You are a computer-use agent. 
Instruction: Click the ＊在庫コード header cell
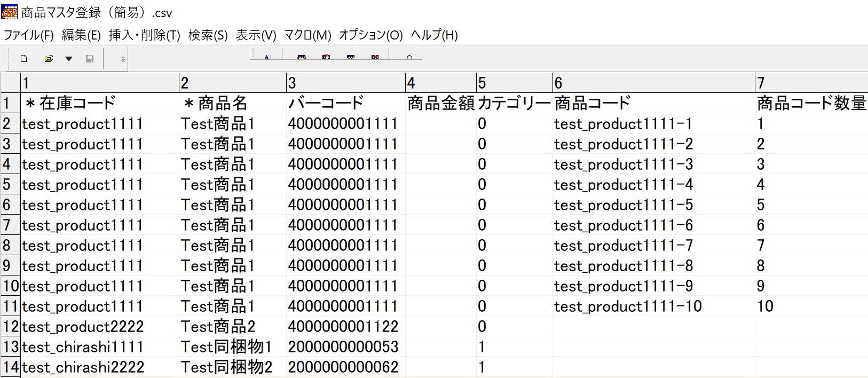tap(100, 103)
